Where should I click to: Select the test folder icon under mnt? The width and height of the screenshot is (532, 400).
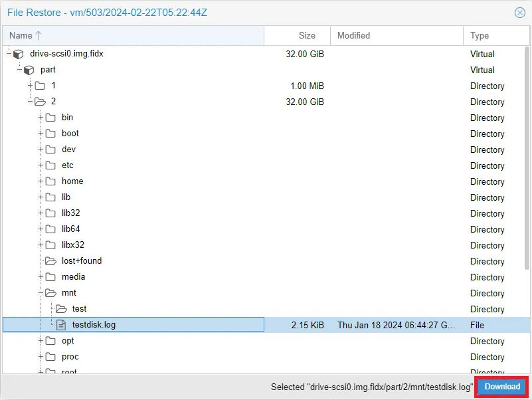click(61, 309)
